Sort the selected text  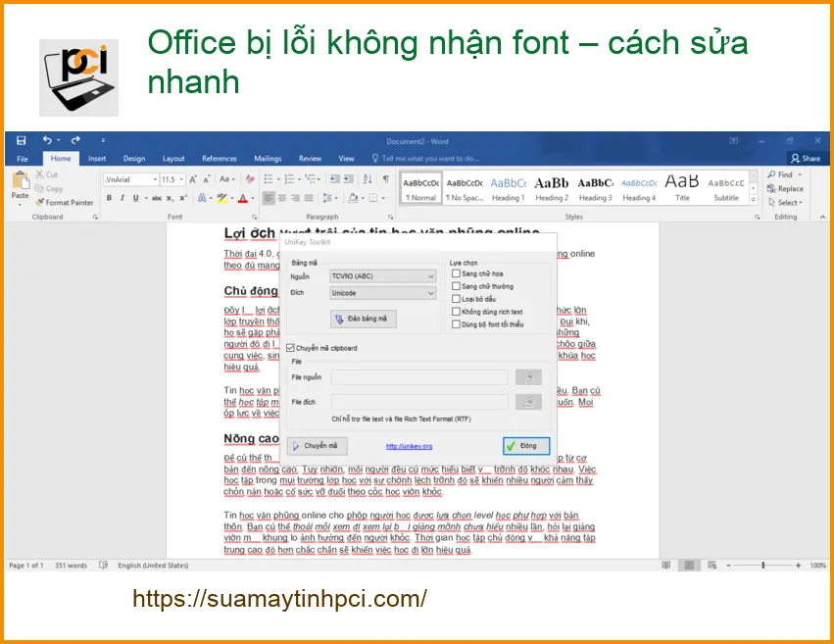[368, 179]
